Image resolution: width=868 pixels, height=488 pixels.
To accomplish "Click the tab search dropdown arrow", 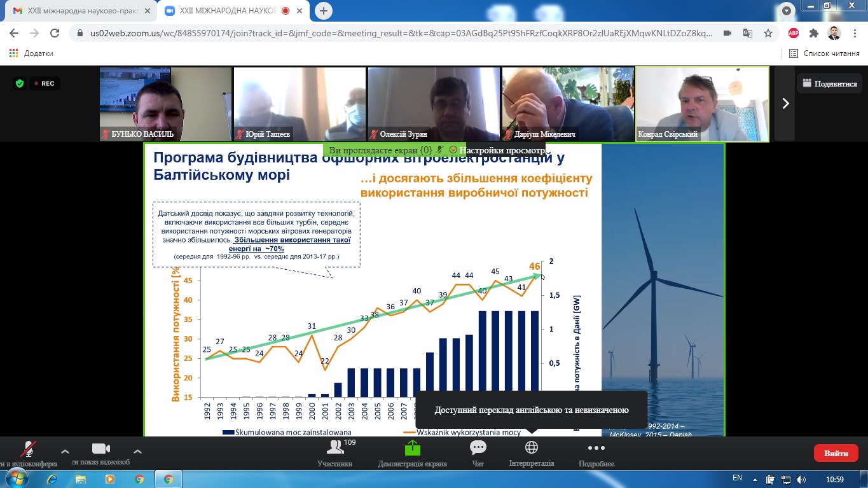I will (x=787, y=11).
